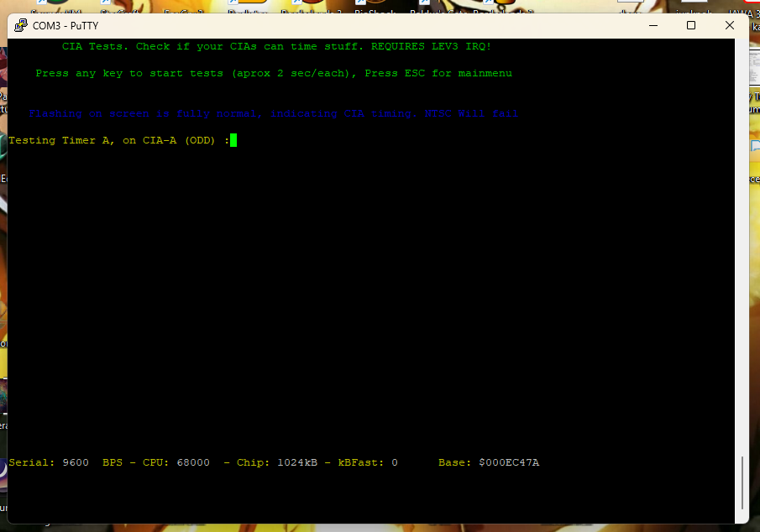Open the PuTTY system menu icon
This screenshot has width=760, height=532.
click(x=21, y=26)
